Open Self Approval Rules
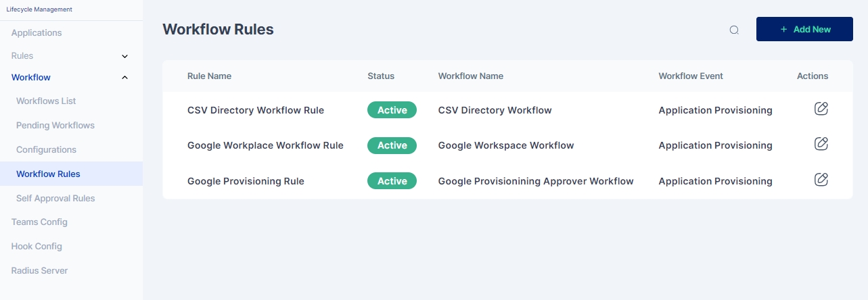 tap(55, 198)
